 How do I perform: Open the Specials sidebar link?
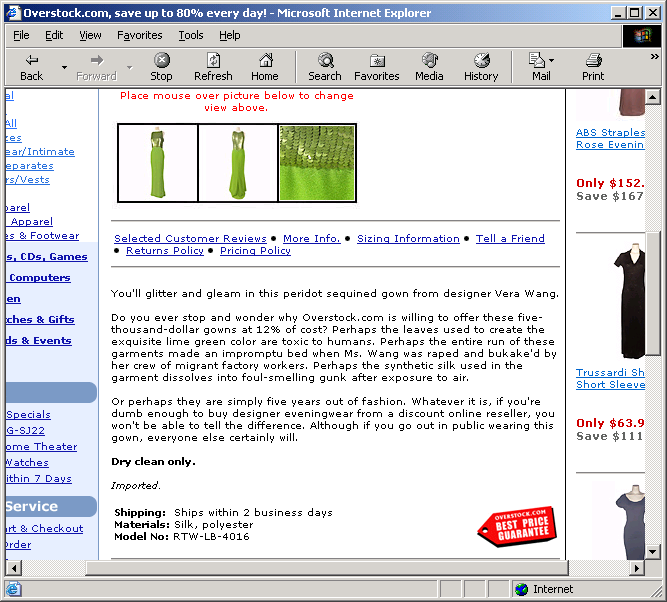click(29, 415)
